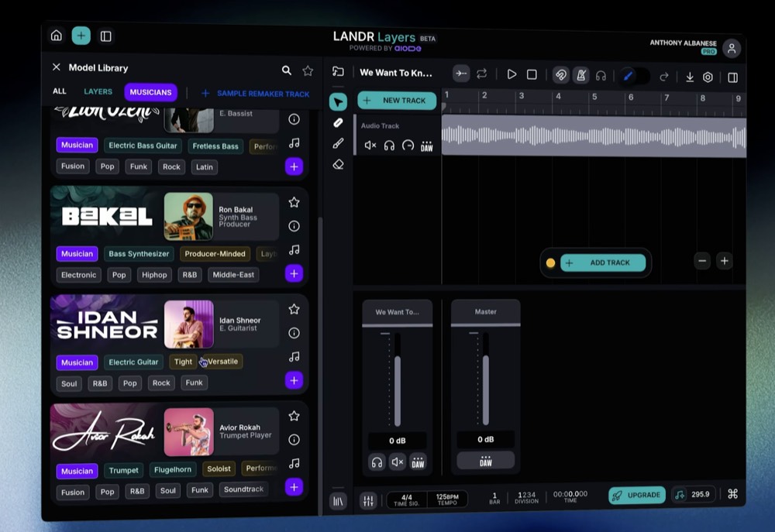775x532 pixels.
Task: Favorite Avior Rokah with the star
Action: pos(294,416)
